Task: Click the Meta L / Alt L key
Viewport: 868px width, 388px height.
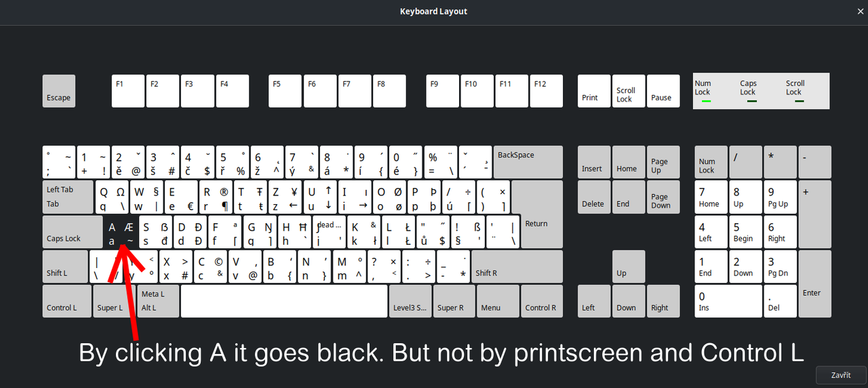Action: pyautogui.click(x=159, y=301)
